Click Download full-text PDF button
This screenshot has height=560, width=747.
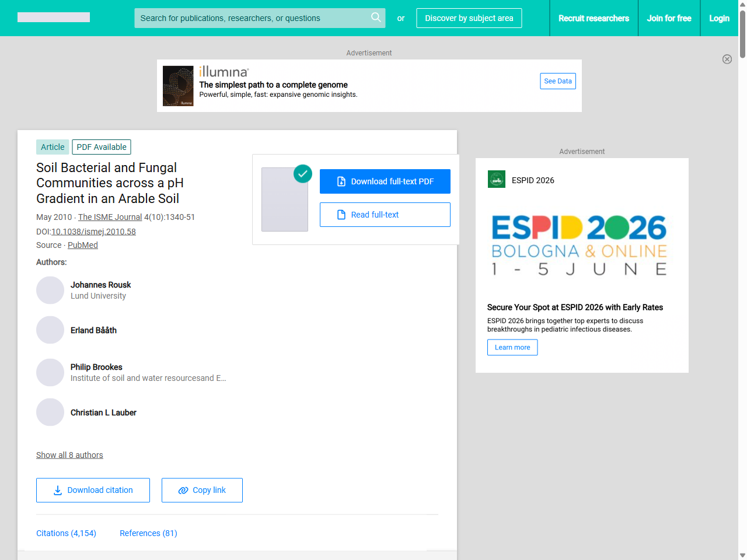[385, 181]
